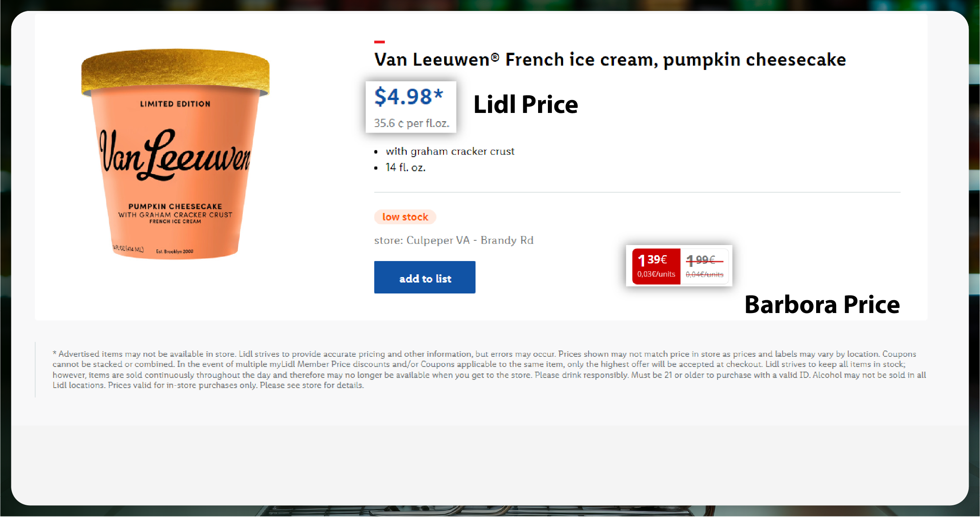Click the "Barbora Price" label
Viewport: 980px width, 517px height.
point(822,304)
